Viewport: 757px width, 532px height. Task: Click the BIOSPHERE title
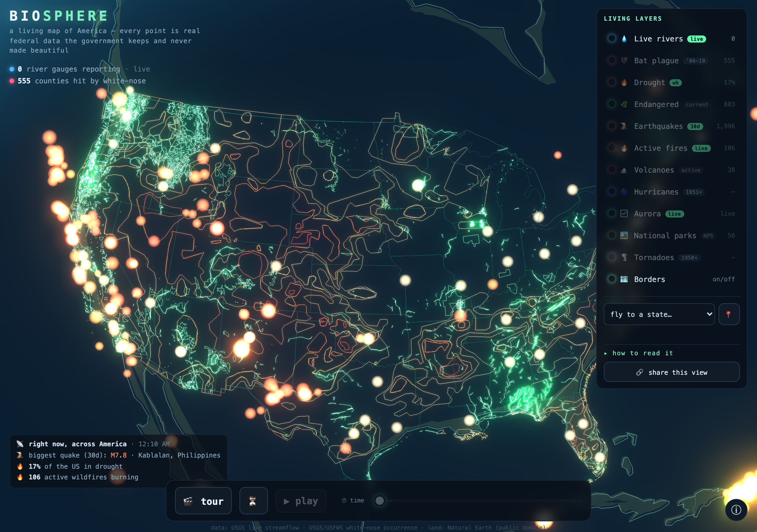pyautogui.click(x=58, y=16)
